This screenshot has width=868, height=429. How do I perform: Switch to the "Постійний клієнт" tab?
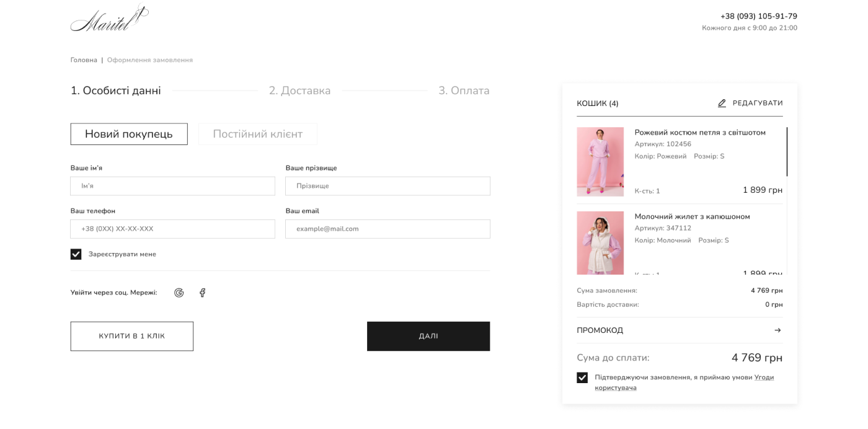(258, 134)
